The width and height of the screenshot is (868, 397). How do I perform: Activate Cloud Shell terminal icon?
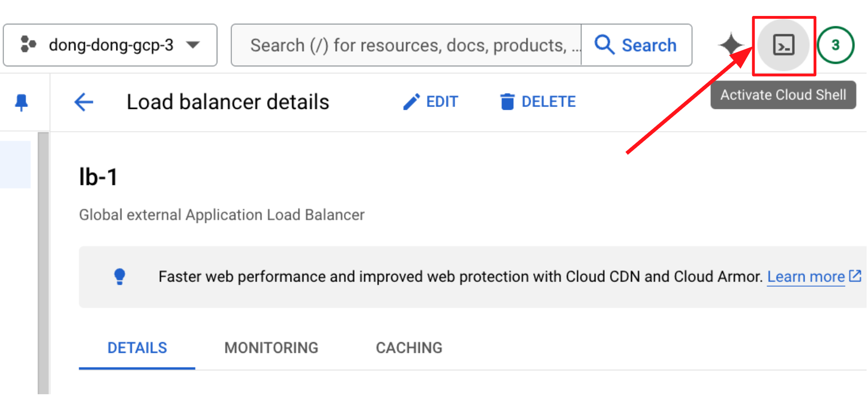pos(783,46)
